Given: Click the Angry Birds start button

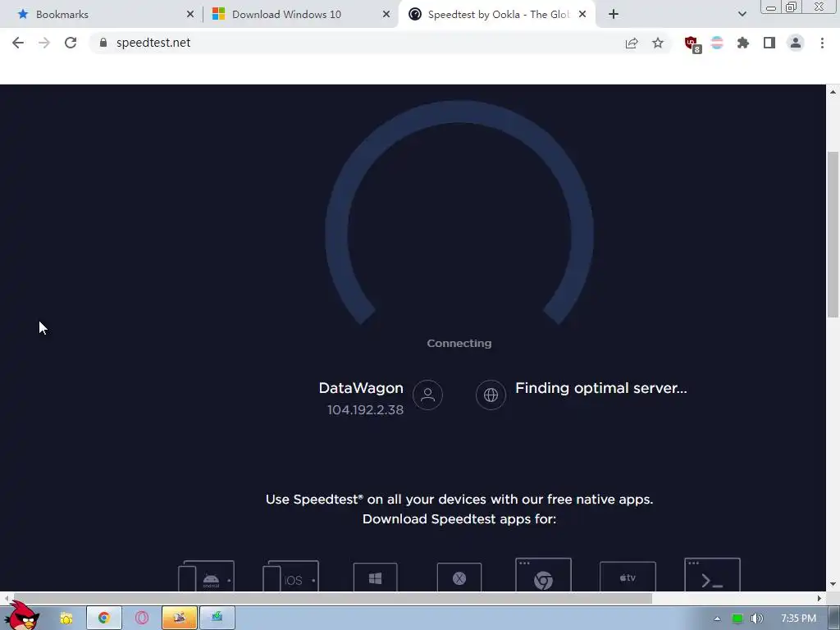Looking at the screenshot, I should (x=22, y=615).
